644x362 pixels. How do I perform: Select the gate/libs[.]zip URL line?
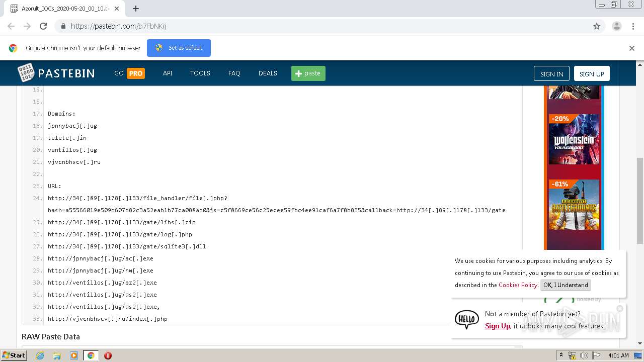(122, 222)
